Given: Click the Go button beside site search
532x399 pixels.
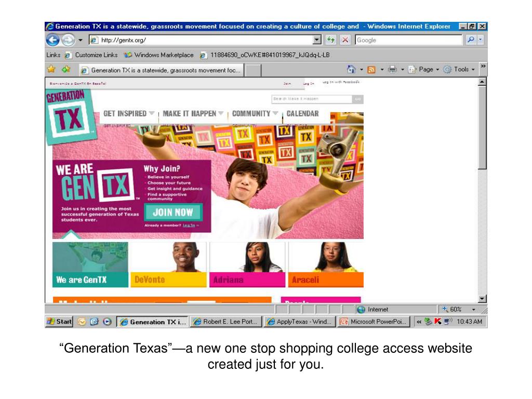Looking at the screenshot, I should pos(358,99).
